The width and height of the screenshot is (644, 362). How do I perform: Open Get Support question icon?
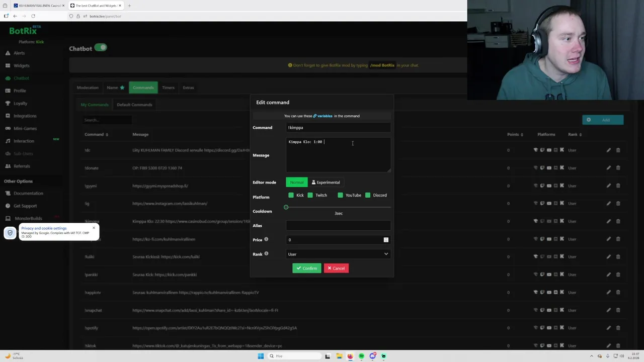pos(8,206)
